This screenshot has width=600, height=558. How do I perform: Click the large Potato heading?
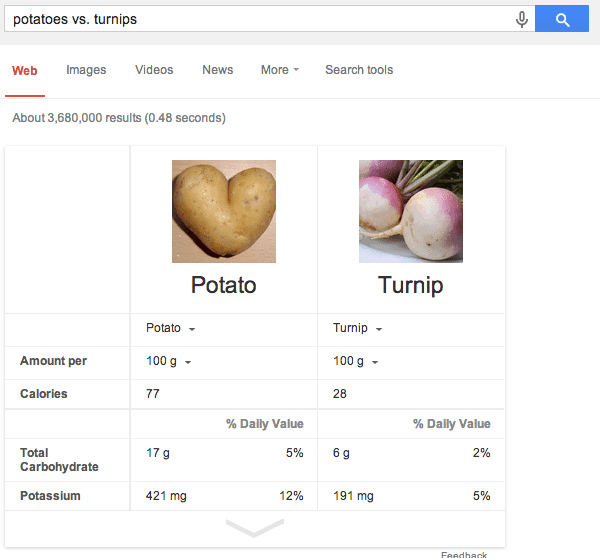point(224,285)
